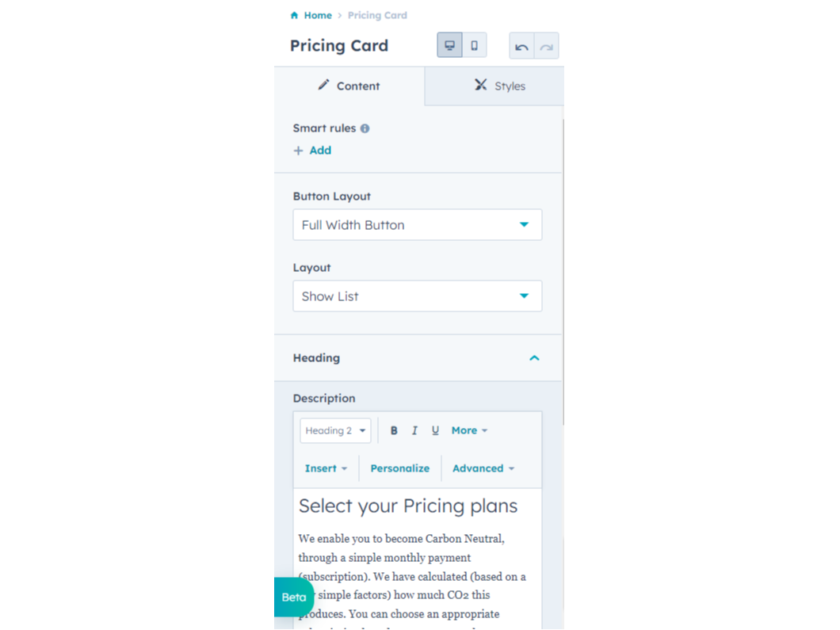Add a new smart rule
Viewport: 840px width, 630px height.
312,151
